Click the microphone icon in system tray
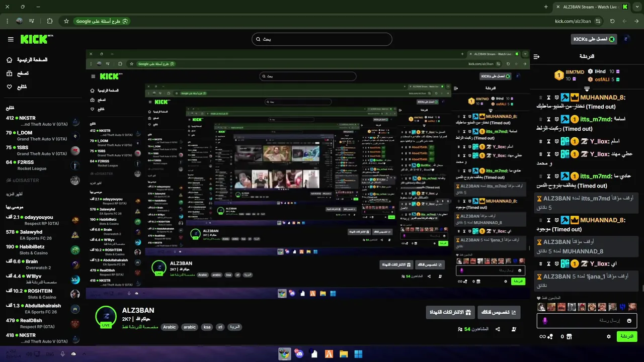This screenshot has width=644, height=362. click(x=62, y=354)
